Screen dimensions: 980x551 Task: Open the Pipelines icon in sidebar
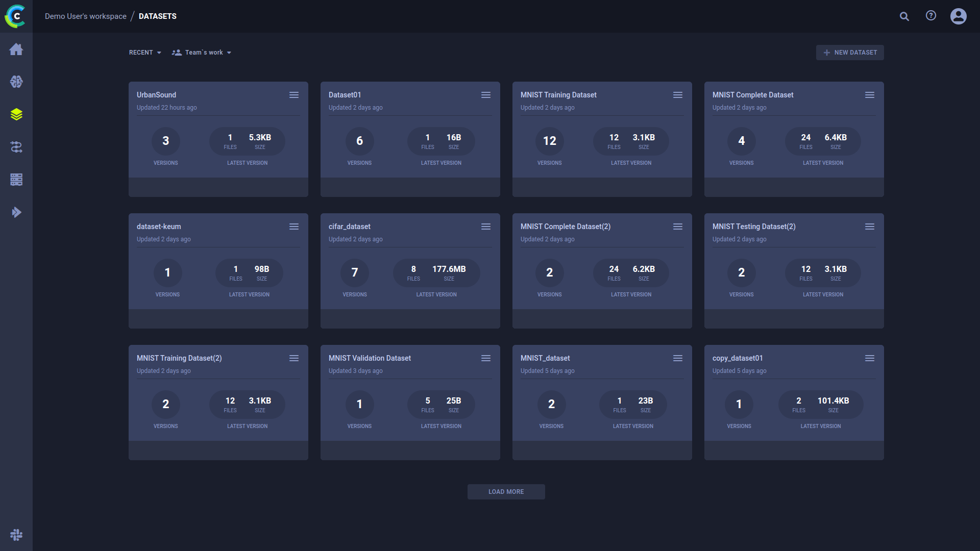point(16,147)
